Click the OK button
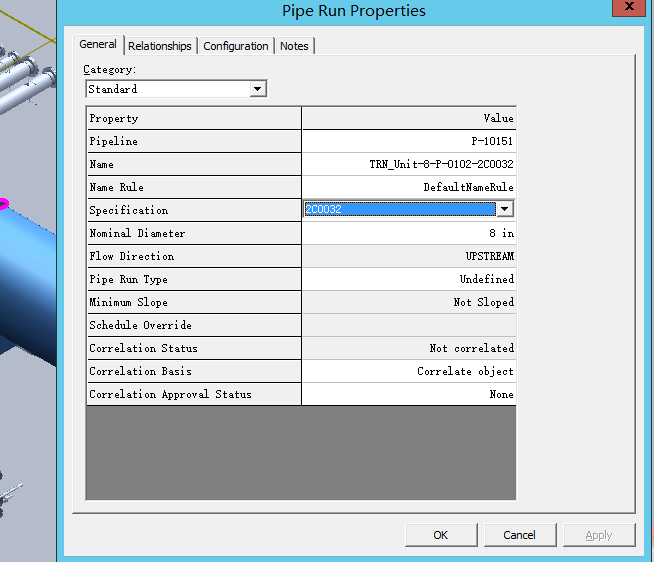 click(x=441, y=535)
